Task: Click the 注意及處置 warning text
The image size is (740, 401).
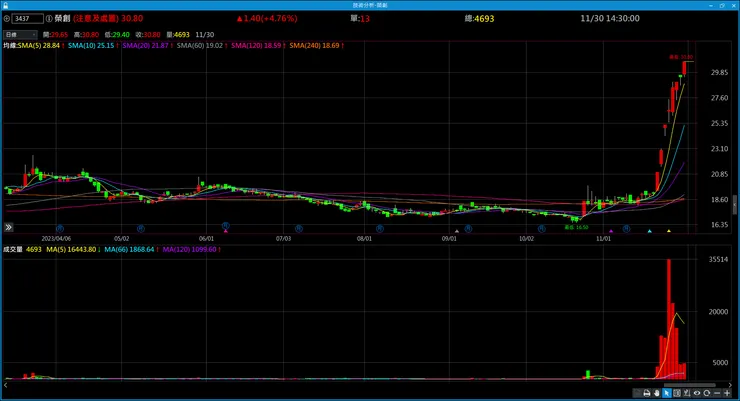Action: (96, 18)
